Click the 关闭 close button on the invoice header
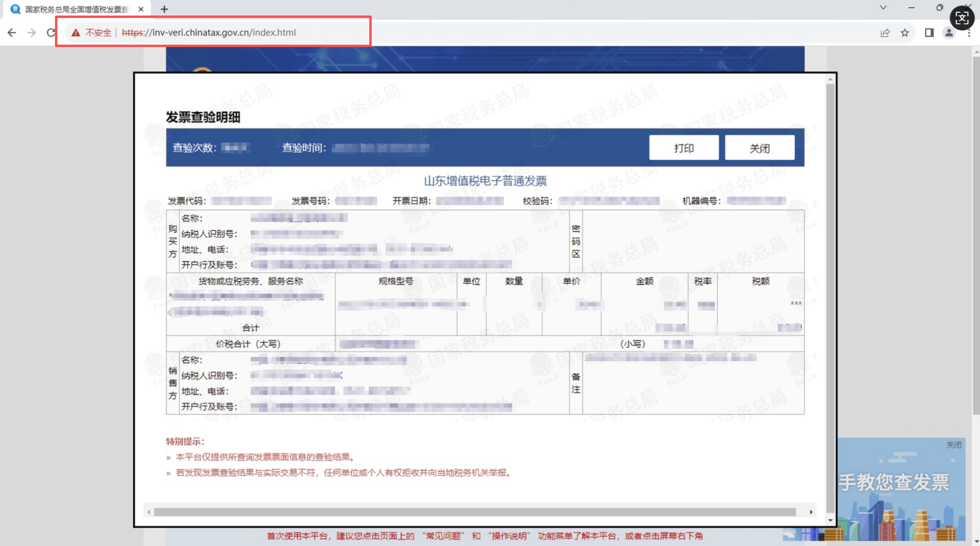 coord(759,148)
